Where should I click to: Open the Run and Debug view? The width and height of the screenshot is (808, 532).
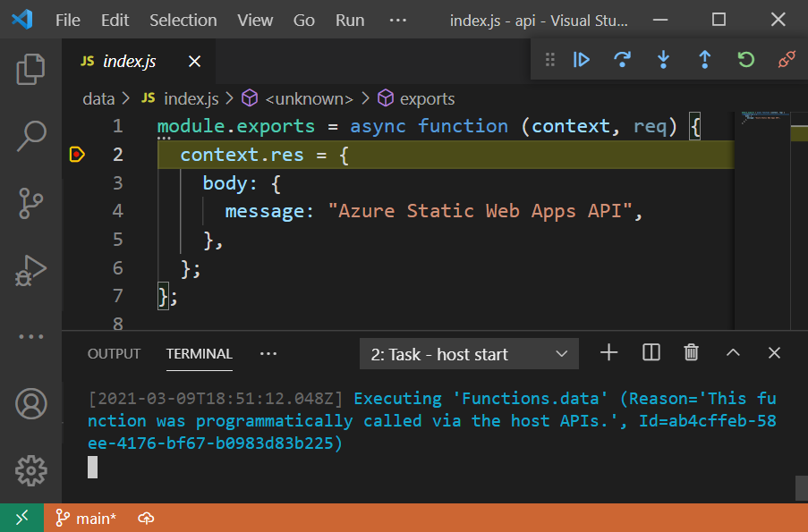[31, 271]
